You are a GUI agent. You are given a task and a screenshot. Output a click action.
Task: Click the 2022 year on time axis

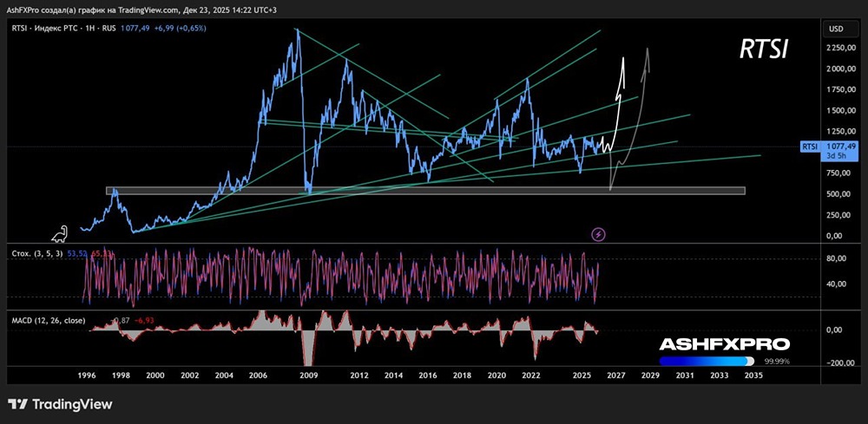pyautogui.click(x=531, y=375)
